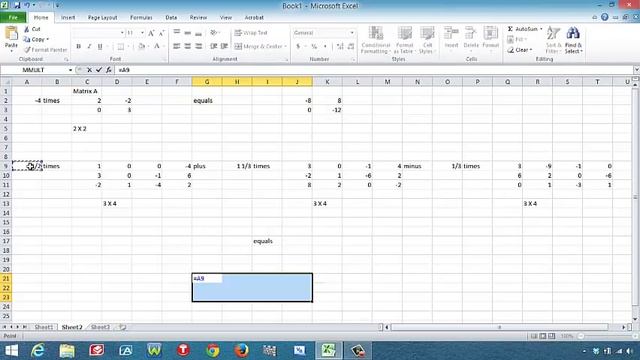Open Internet Explorer from the taskbar
Screen dimensions: 640x360
[38, 351]
